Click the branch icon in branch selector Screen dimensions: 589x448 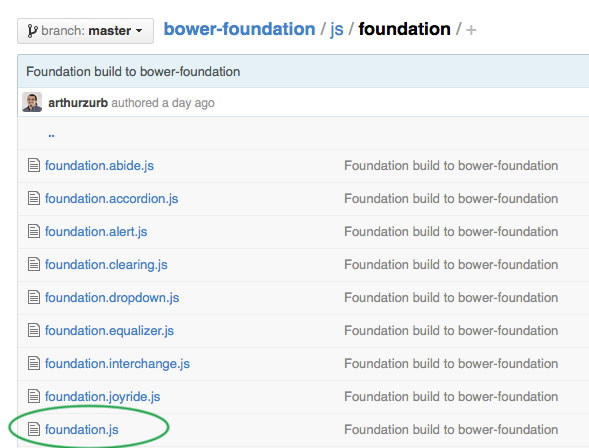tap(32, 31)
